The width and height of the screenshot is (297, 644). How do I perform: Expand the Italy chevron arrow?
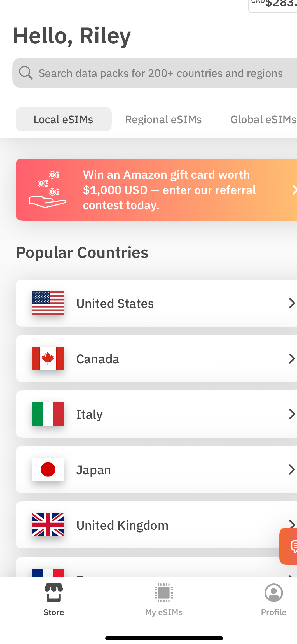291,414
